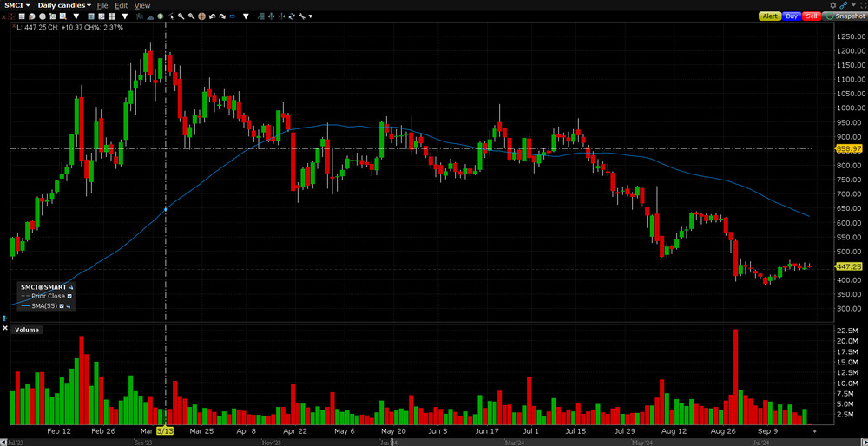The width and height of the screenshot is (868, 446).
Task: Click the blue chain link icon
Action: tap(843, 5)
